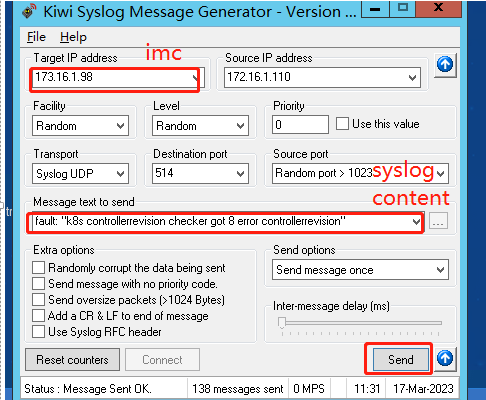The image size is (486, 400).
Task: Click the 17-Mar-2023 date in status bar
Action: [423, 389]
